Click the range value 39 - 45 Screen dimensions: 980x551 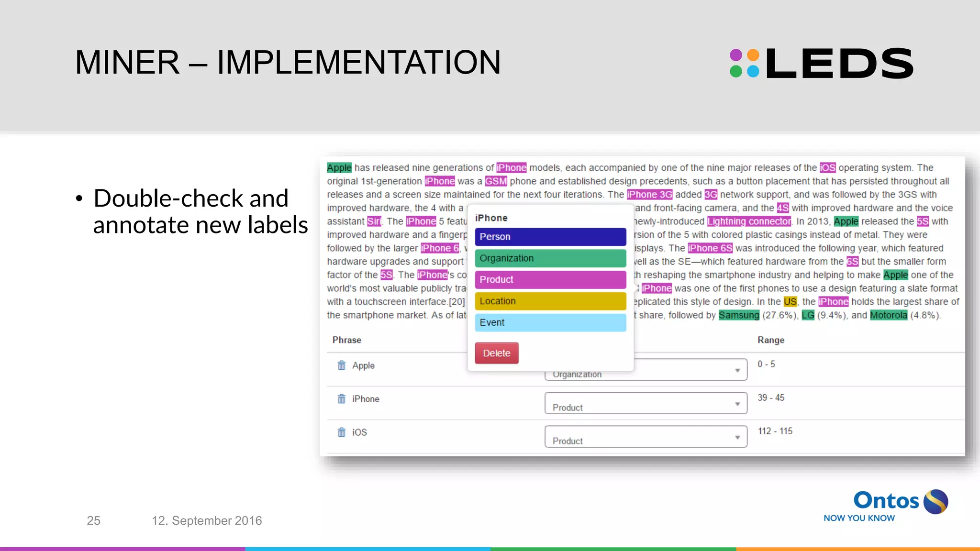(771, 398)
